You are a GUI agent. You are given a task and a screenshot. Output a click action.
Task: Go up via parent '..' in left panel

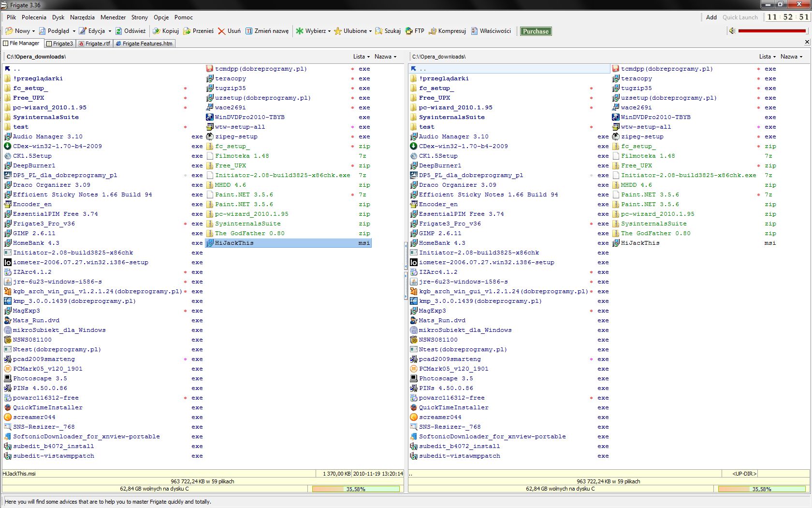click(x=13, y=69)
